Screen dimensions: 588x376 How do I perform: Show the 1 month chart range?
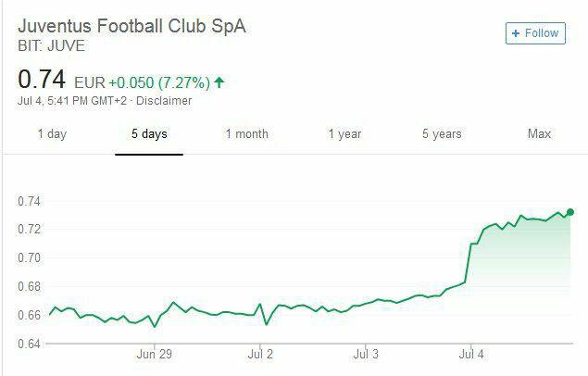246,134
